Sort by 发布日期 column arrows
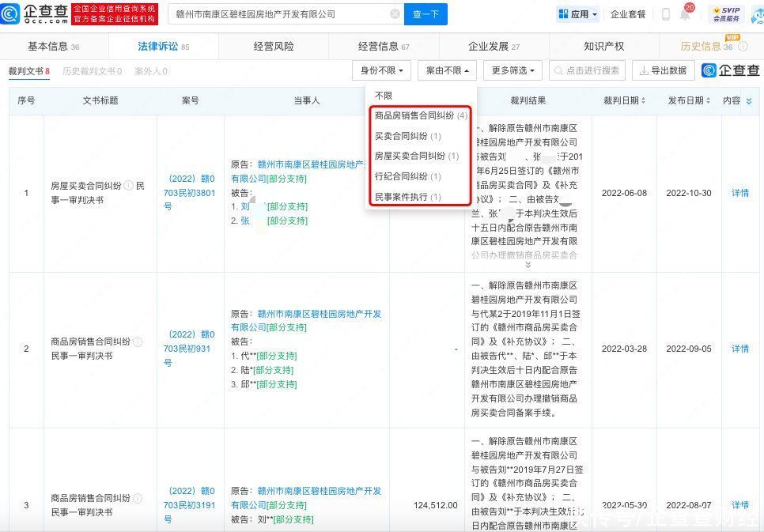This screenshot has height=532, width=764. click(x=708, y=100)
